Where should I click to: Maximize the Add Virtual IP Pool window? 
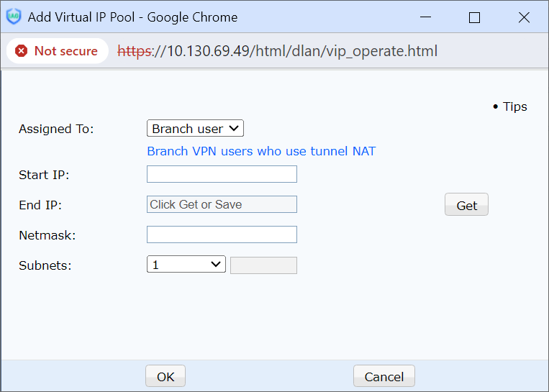click(474, 17)
